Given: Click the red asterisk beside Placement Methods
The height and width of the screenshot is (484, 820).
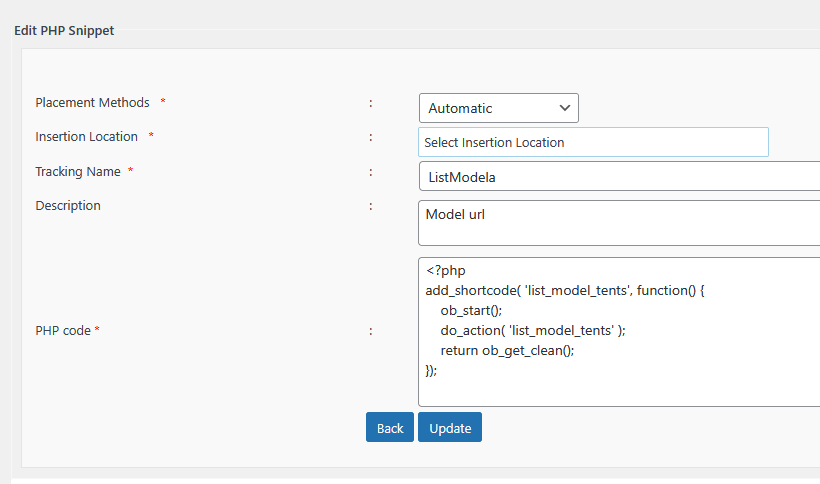Looking at the screenshot, I should coord(163,104).
